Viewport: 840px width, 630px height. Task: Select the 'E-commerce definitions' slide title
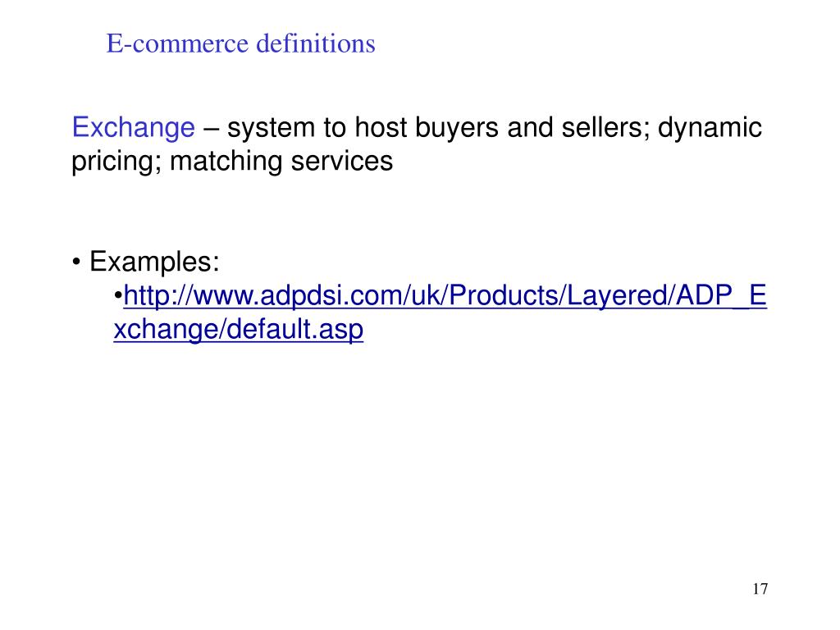[240, 43]
